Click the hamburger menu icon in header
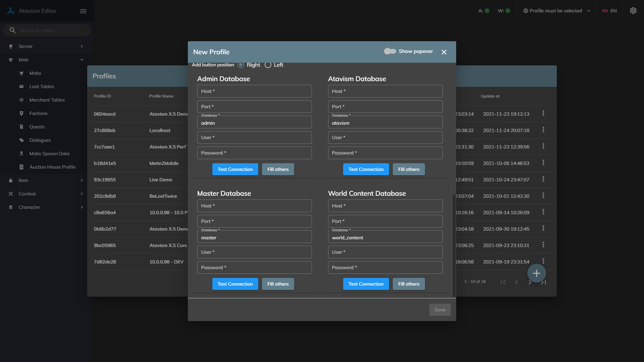Image resolution: width=644 pixels, height=362 pixels. (83, 11)
